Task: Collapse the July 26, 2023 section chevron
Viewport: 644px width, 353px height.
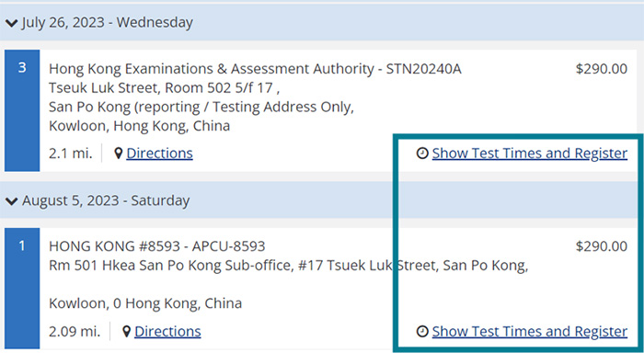Action: pyautogui.click(x=11, y=23)
